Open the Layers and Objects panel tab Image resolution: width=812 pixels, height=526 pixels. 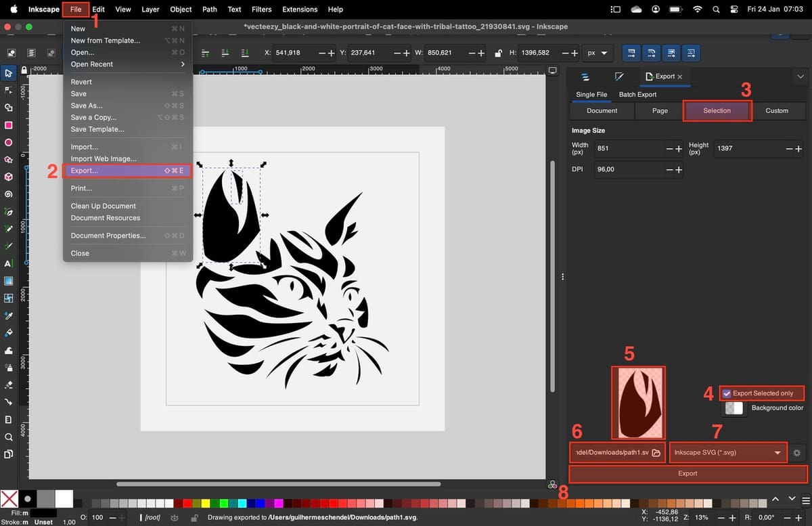[586, 77]
